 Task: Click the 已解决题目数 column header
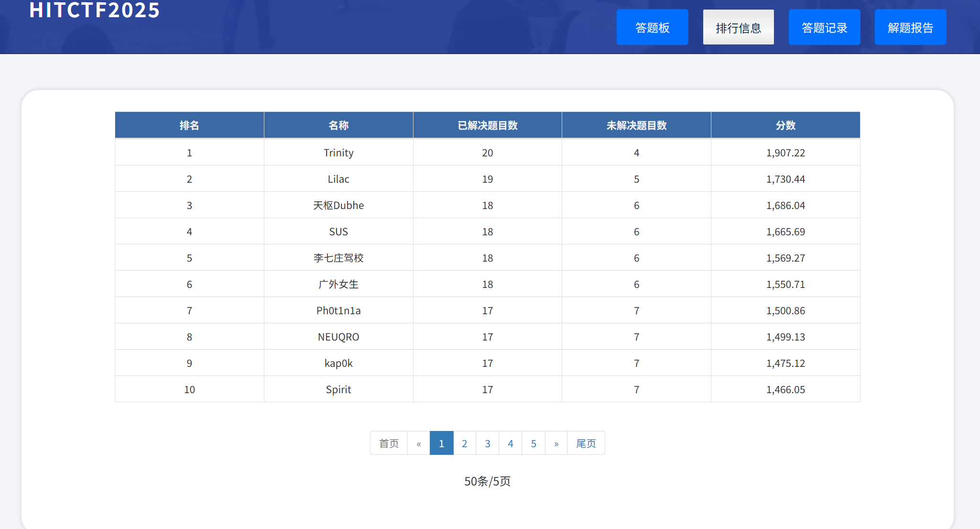[487, 125]
